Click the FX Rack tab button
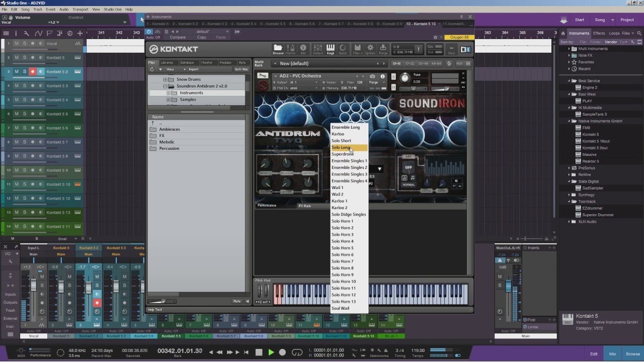This screenshot has width=644, height=362. click(305, 206)
